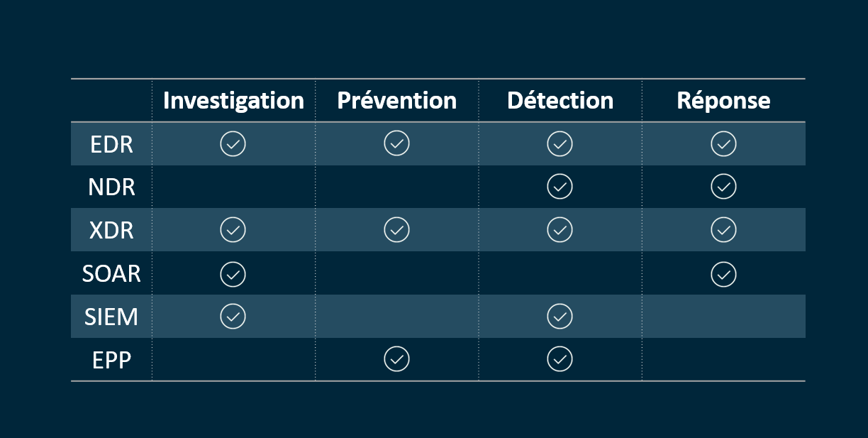The image size is (868, 438).
Task: Click the SIEM row label
Action: pos(111,317)
